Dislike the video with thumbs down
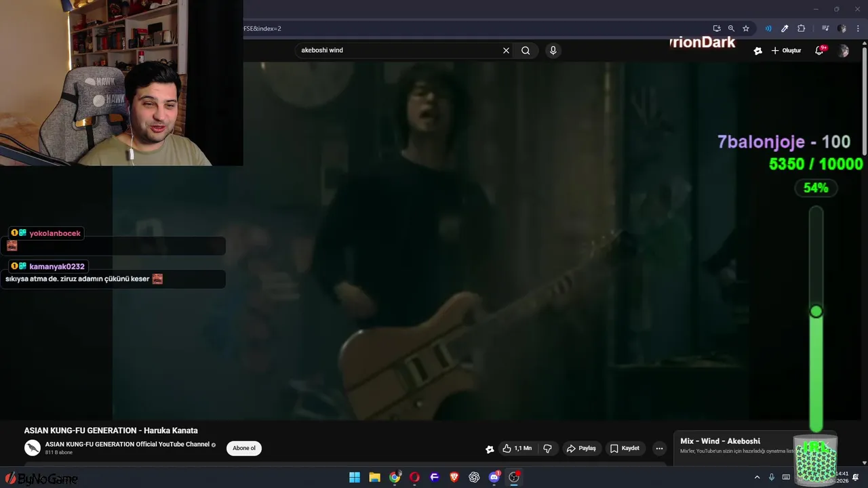 click(x=547, y=448)
